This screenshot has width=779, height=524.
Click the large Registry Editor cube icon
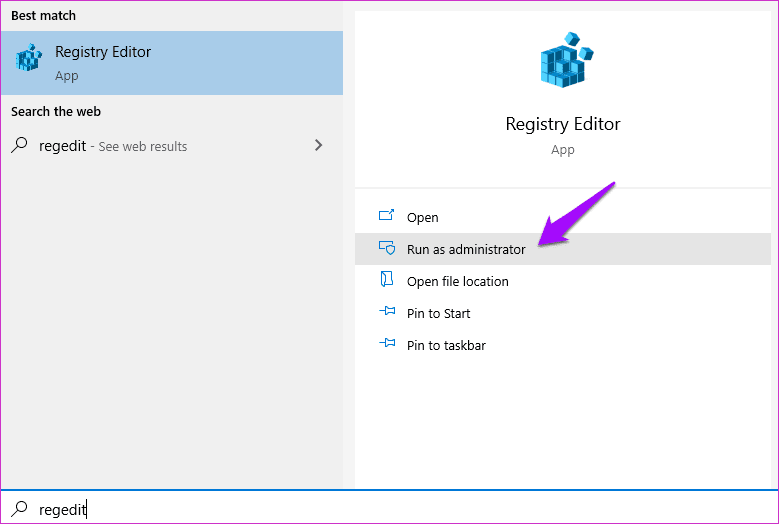click(x=566, y=60)
